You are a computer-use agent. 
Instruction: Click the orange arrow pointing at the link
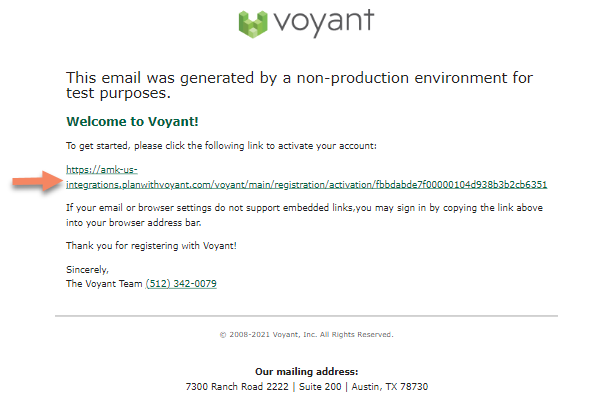click(x=37, y=181)
